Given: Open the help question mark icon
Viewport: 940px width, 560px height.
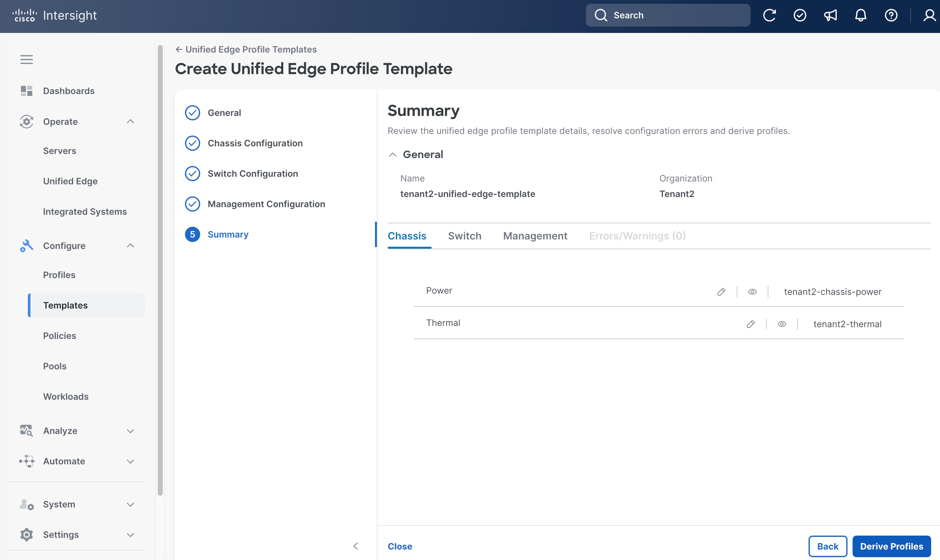Looking at the screenshot, I should point(891,16).
